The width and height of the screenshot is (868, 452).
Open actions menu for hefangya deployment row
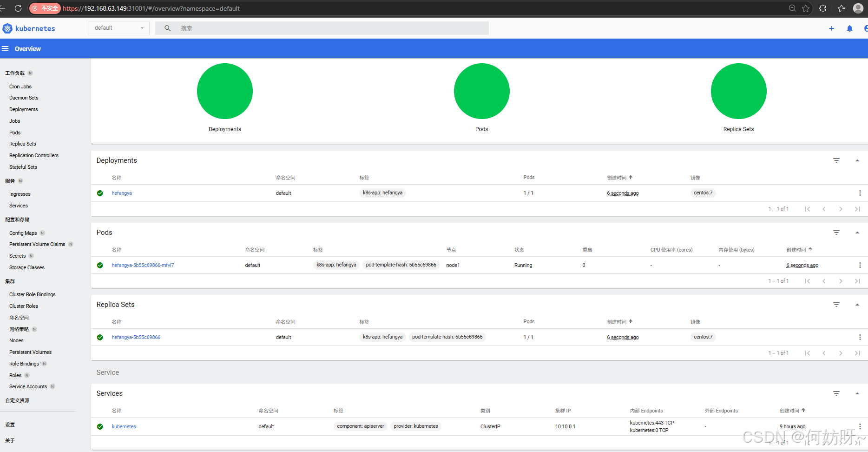[x=860, y=193]
